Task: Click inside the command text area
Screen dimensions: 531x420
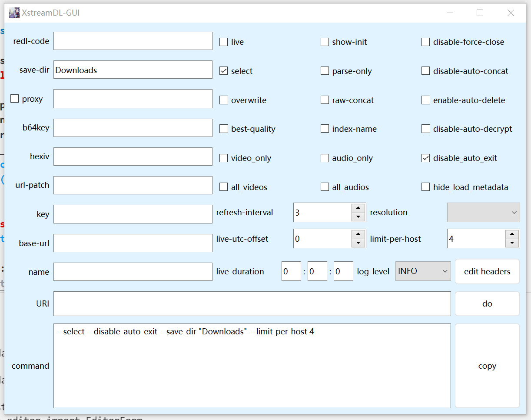Action: (x=252, y=366)
